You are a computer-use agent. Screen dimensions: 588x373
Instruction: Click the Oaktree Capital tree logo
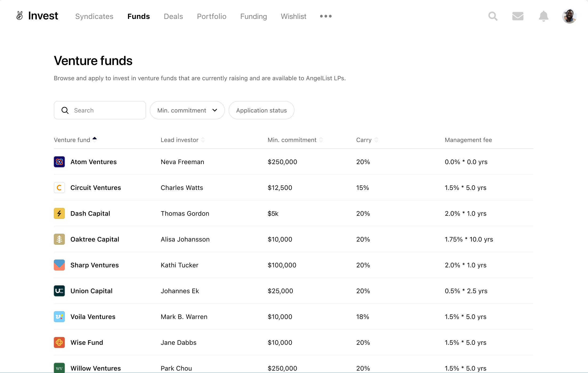point(59,239)
